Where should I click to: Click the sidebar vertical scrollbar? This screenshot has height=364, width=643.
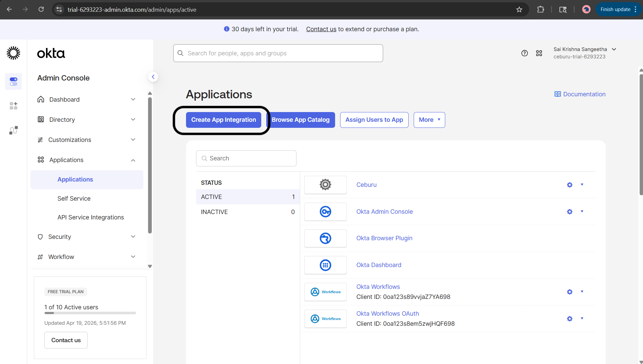[150, 165]
